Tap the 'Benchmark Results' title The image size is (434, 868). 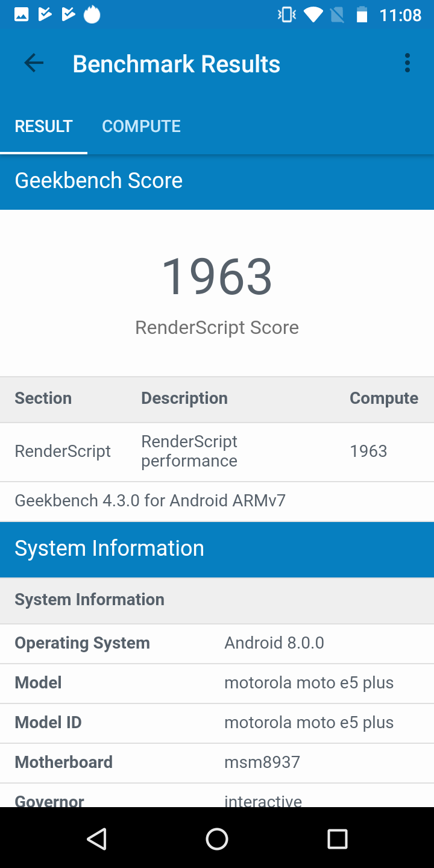point(176,64)
